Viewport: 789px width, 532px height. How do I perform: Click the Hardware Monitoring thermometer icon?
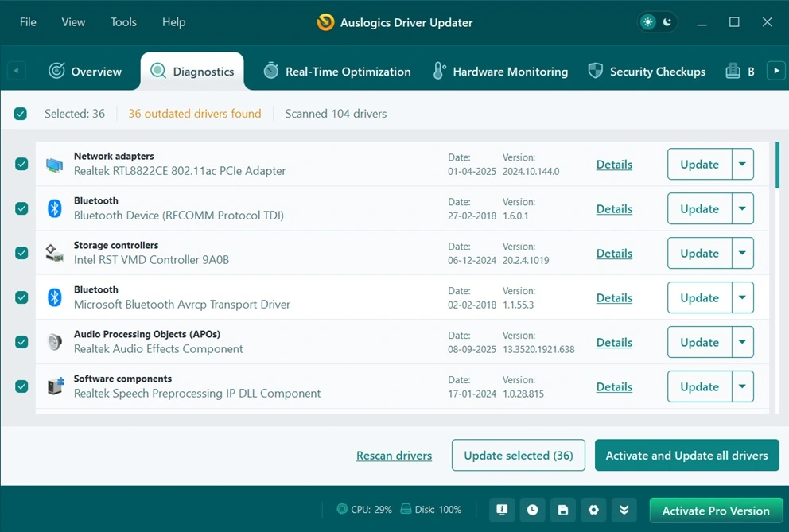pos(439,71)
